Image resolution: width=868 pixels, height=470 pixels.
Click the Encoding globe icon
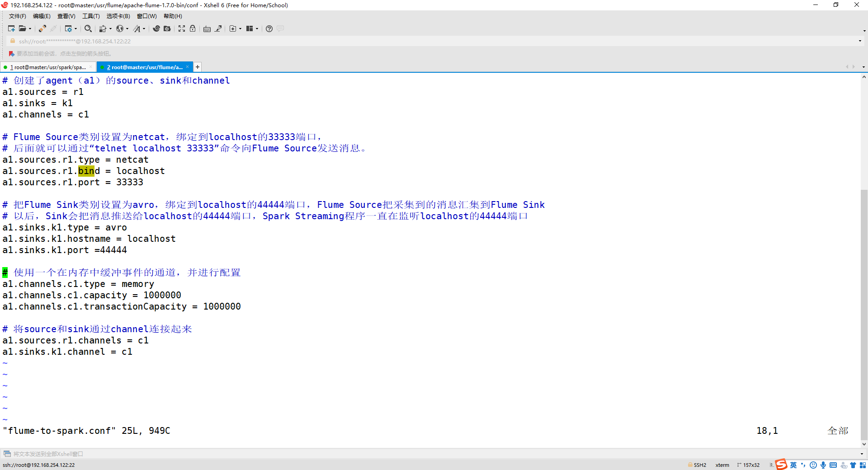pyautogui.click(x=120, y=28)
